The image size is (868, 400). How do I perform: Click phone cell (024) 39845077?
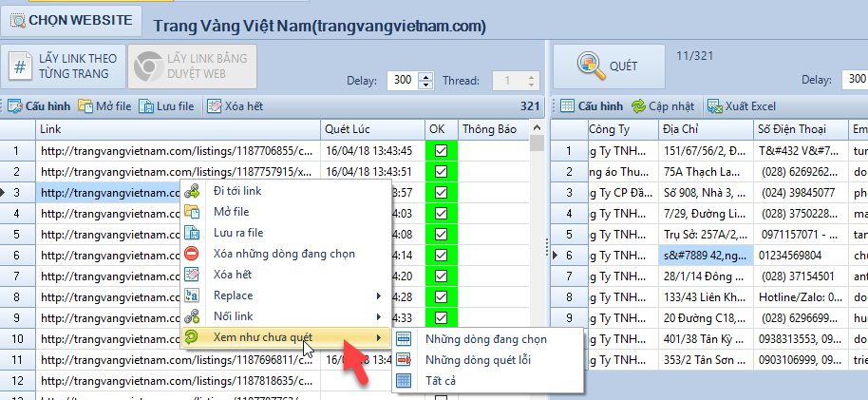801,193
